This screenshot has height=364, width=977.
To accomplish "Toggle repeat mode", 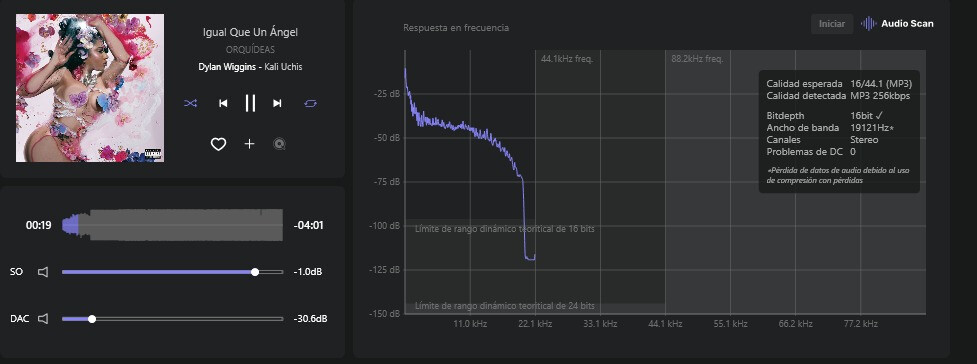I will pyautogui.click(x=310, y=103).
